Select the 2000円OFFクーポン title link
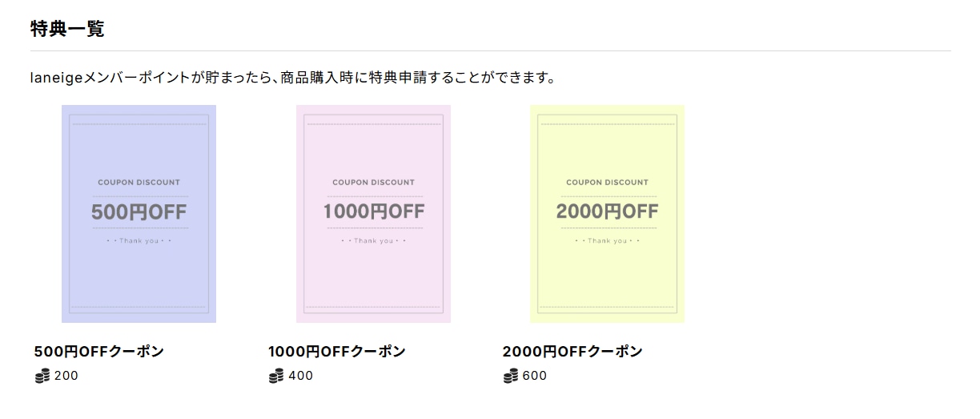The height and width of the screenshot is (419, 980). pos(572,352)
